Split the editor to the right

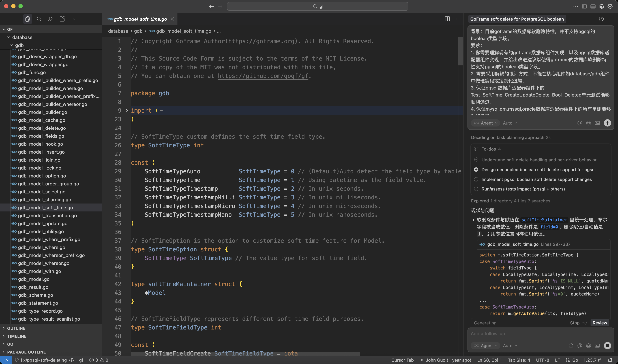[447, 19]
